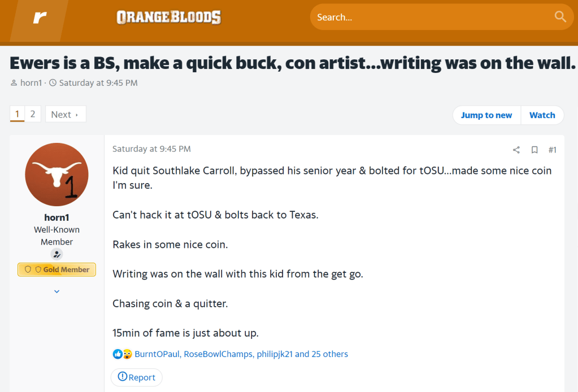Expand horn1's user details chevron
Image resolution: width=578 pixels, height=392 pixels.
(57, 291)
